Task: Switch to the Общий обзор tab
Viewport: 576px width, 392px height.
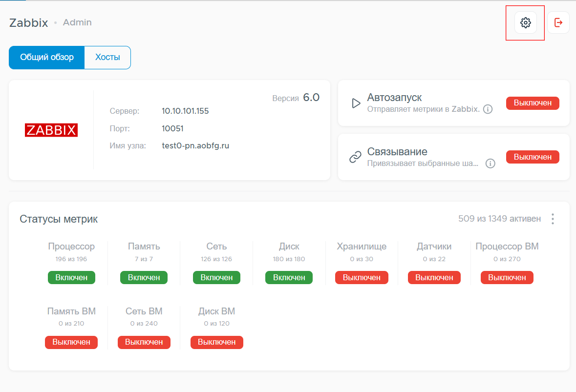Action: point(46,57)
